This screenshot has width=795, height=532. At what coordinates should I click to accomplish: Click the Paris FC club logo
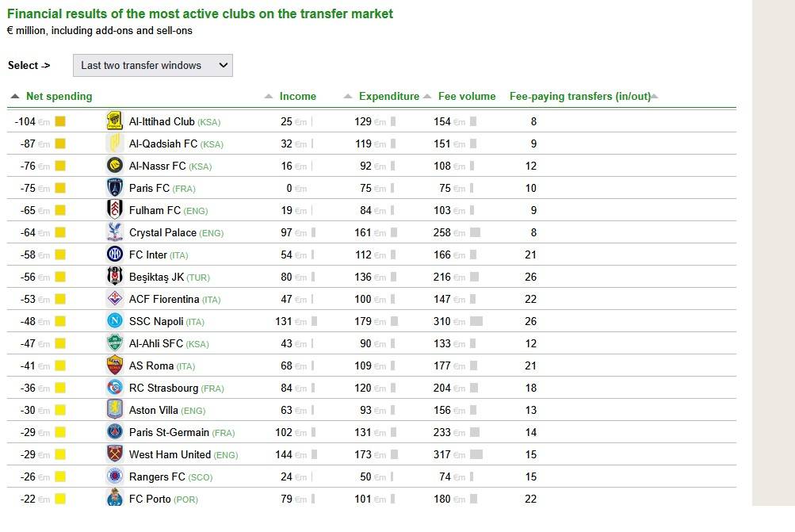[x=115, y=188]
